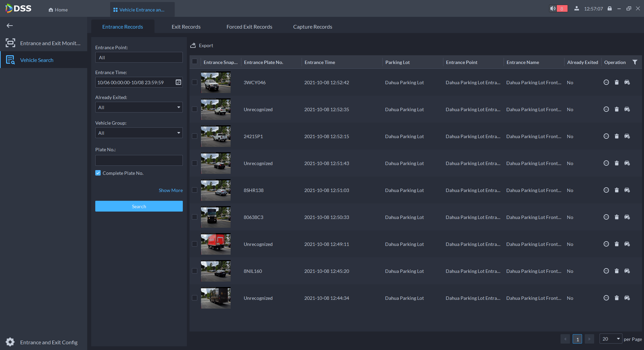Click the column filter funnel icon
This screenshot has width=644, height=350.
[635, 62]
